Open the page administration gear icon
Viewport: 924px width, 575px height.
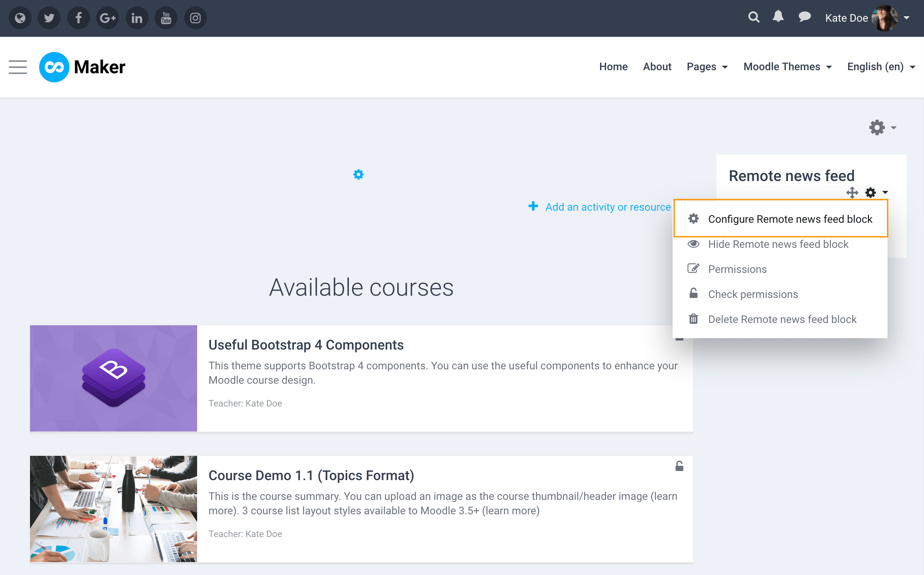pos(877,128)
